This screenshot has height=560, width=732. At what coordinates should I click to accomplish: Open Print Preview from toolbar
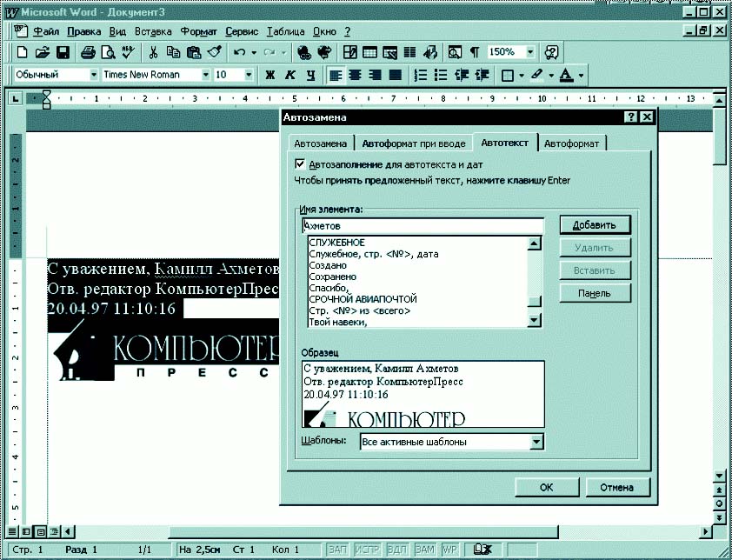pos(107,52)
